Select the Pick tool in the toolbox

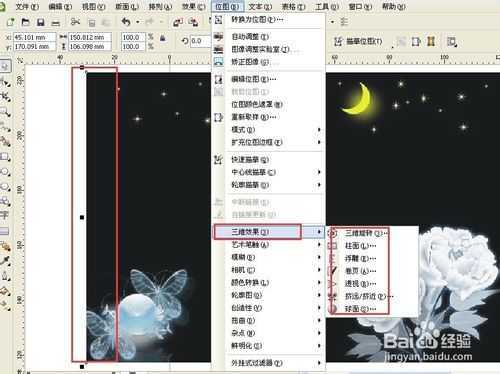pos(5,67)
